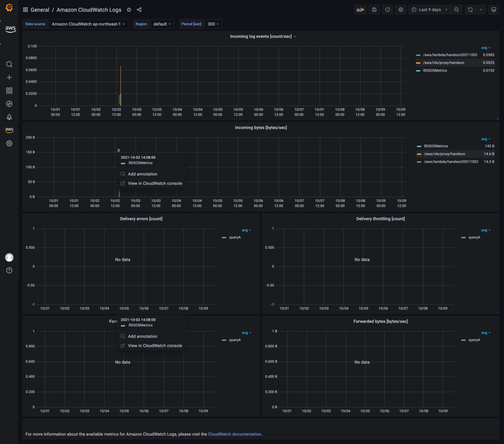Open avg dropdown in Incoming bytes legend
Image resolution: width=504 pixels, height=444 pixels.
tap(486, 139)
